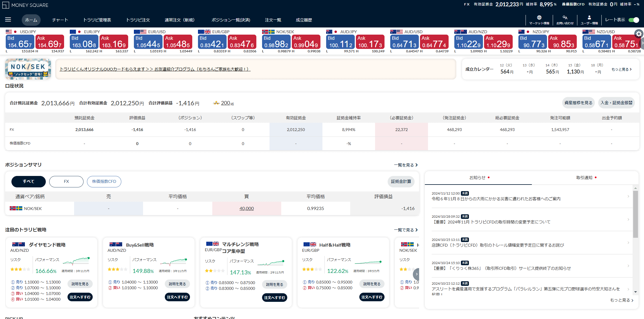Viewport: 644px width, 319px height.
Task: Click NOK/SEK flag in position summary row
Action: click(16, 208)
